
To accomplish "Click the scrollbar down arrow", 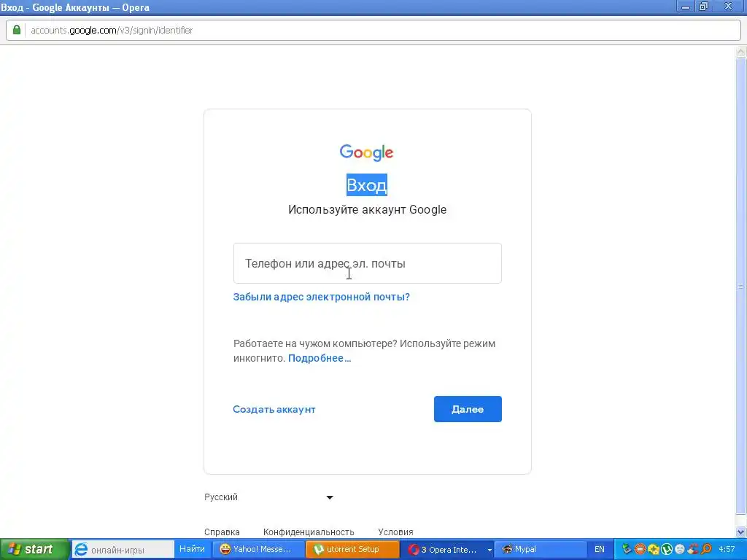I will coord(741,532).
